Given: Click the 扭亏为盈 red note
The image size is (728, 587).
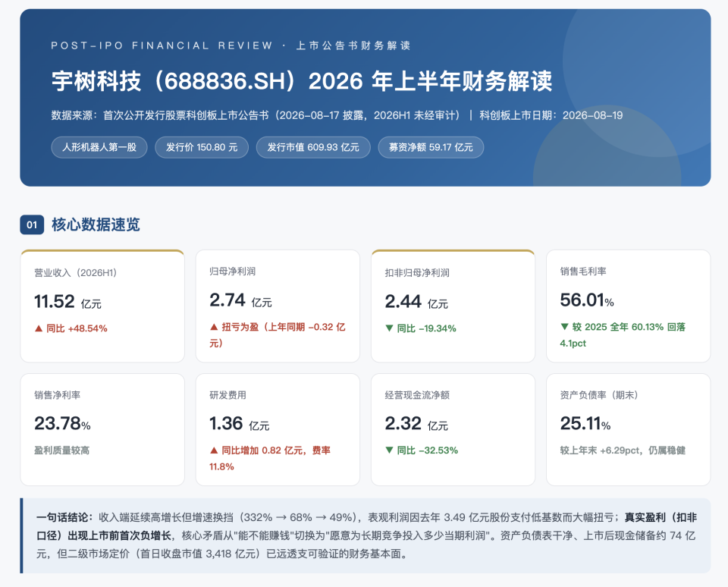Looking at the screenshot, I should (278, 334).
